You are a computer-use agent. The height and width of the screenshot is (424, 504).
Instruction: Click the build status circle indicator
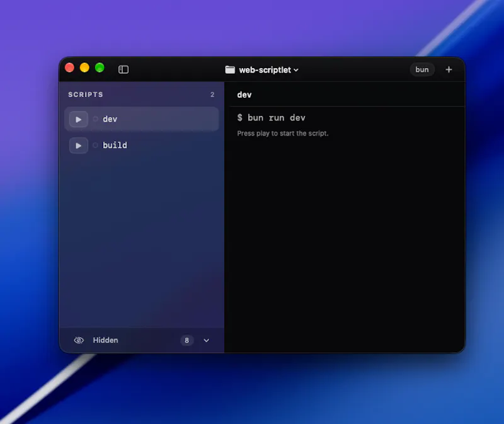point(96,146)
